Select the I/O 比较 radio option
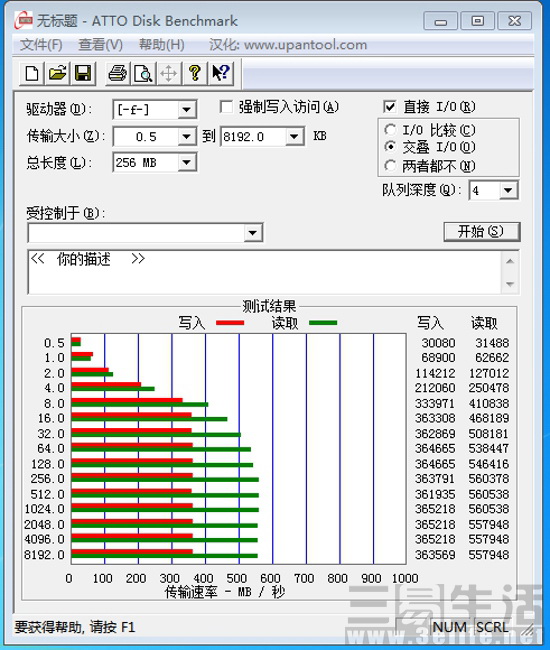Viewport: 550px width, 650px height. tap(390, 130)
